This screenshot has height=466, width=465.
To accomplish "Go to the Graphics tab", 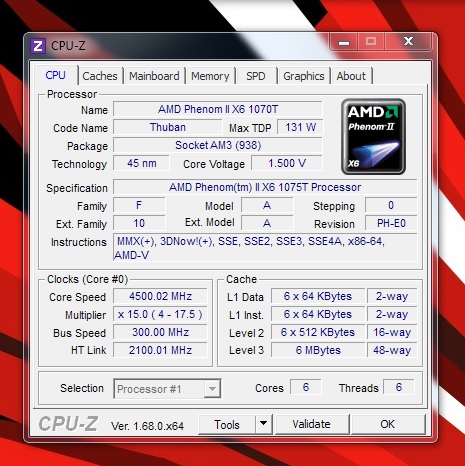I will click(304, 76).
